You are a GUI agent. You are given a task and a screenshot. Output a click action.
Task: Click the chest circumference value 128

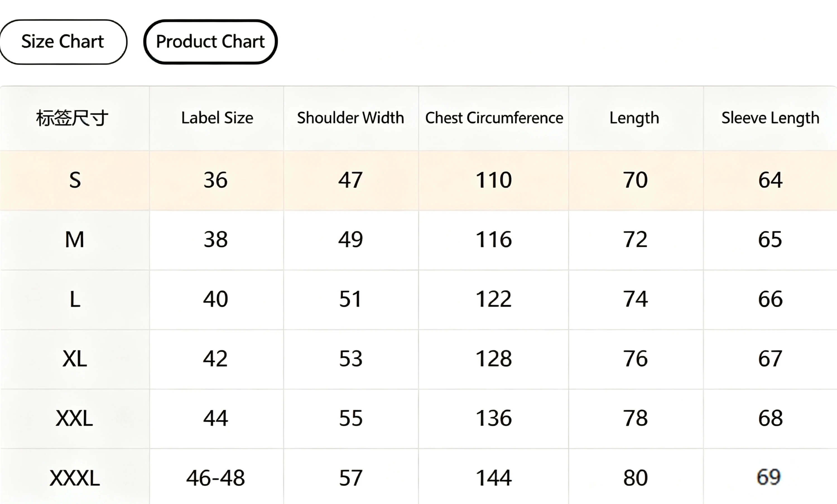(494, 359)
